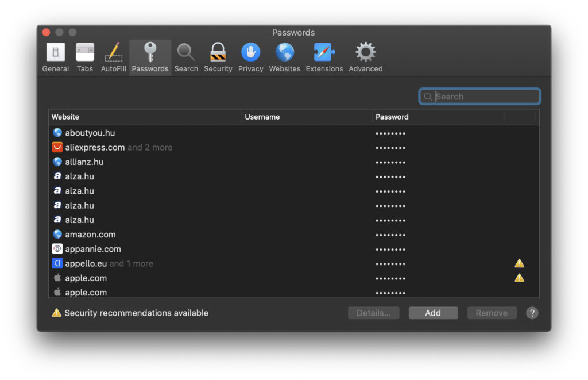
Task: Click the allianz.hu globe icon
Action: pyautogui.click(x=57, y=162)
